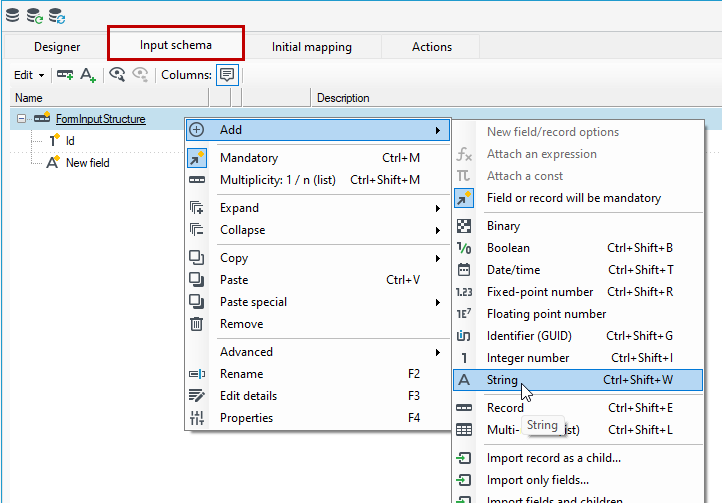
Task: Select the New field row
Action: [87, 163]
